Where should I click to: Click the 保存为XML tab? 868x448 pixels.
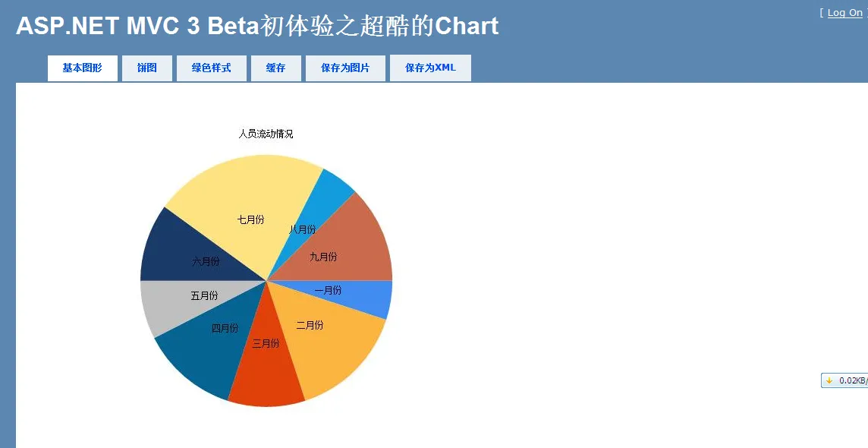[x=430, y=68]
